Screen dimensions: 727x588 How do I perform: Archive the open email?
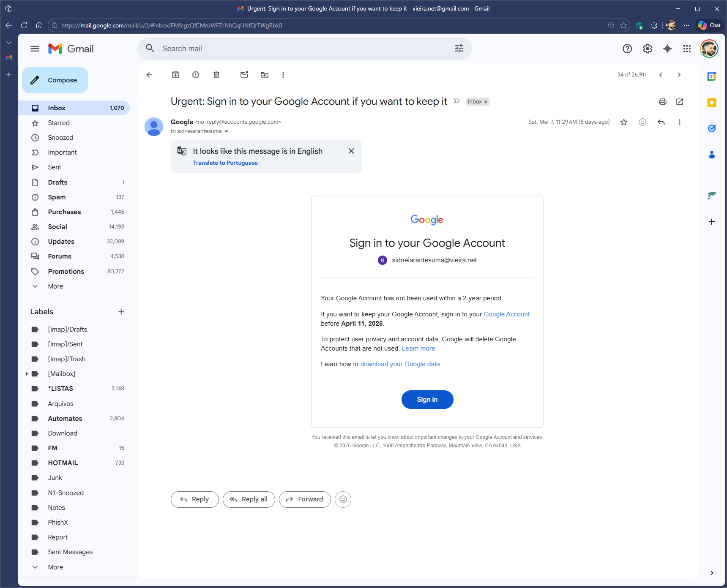pyautogui.click(x=175, y=75)
